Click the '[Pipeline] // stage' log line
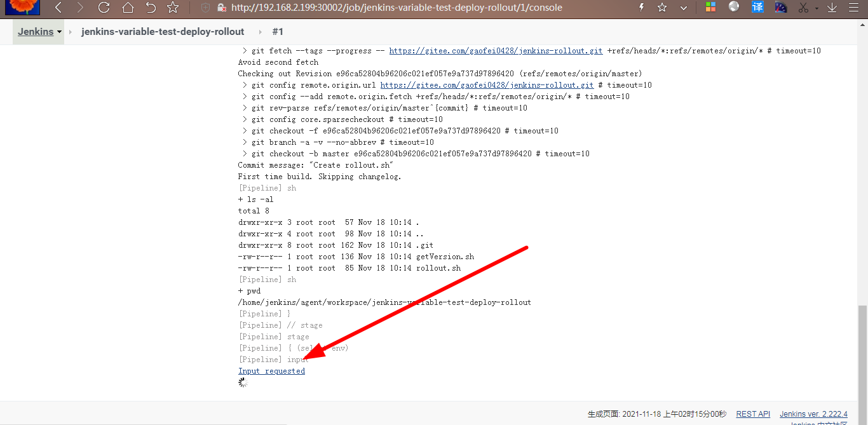 [x=280, y=325]
